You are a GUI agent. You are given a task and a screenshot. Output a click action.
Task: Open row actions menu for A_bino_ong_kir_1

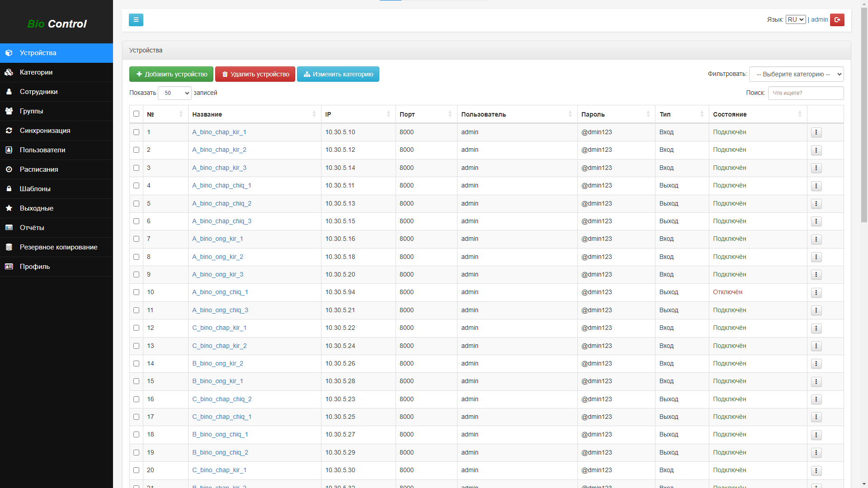tap(816, 239)
